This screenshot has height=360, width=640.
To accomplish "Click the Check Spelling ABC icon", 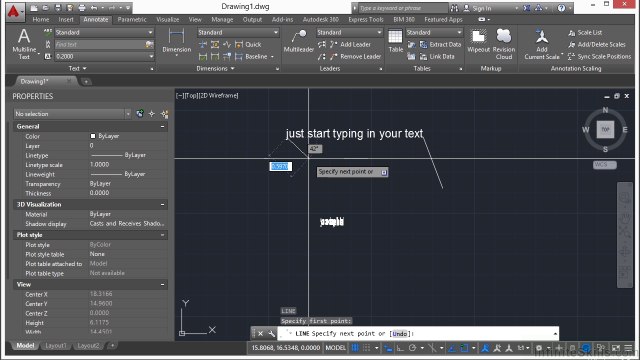I will click(x=48, y=32).
